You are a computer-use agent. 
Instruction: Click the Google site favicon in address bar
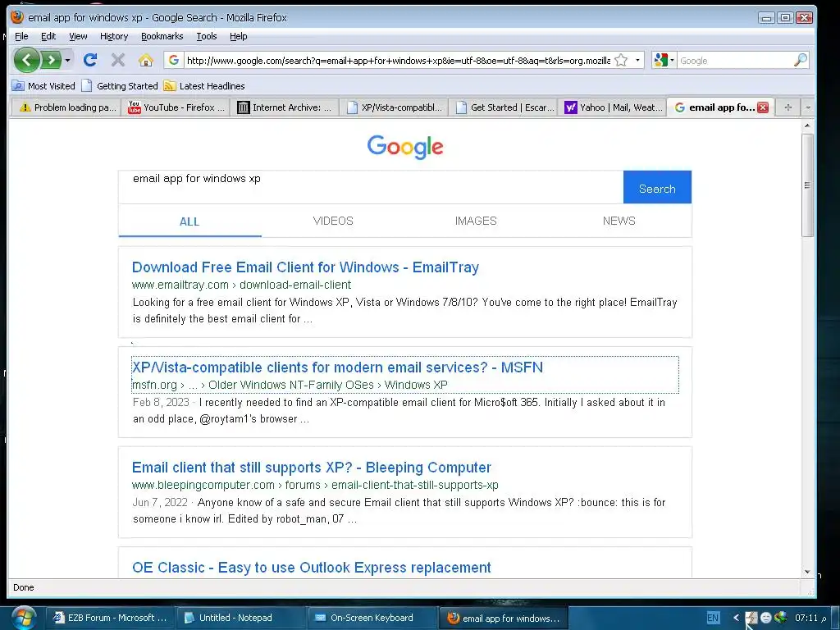(174, 60)
